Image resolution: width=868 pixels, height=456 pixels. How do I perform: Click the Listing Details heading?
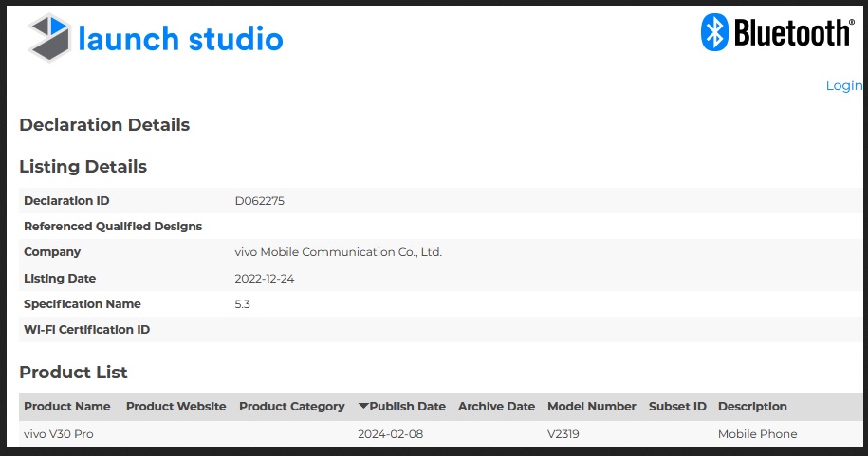(x=83, y=167)
